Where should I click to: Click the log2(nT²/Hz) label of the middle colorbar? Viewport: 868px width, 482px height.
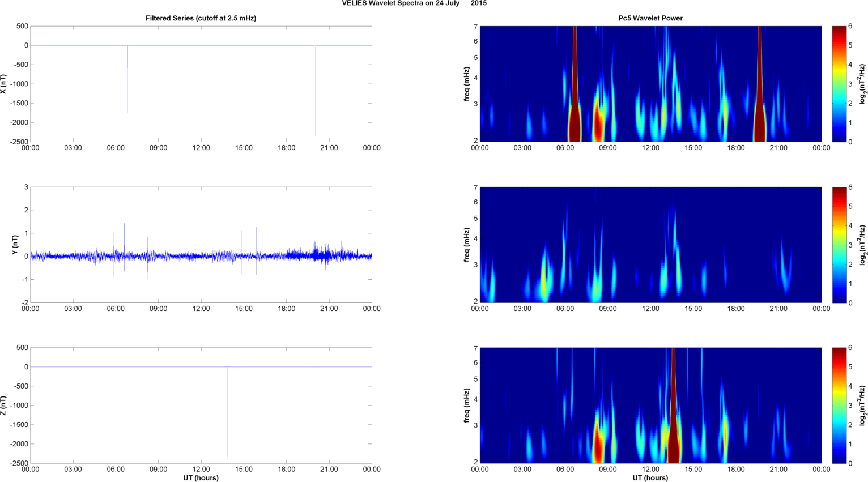coord(863,245)
